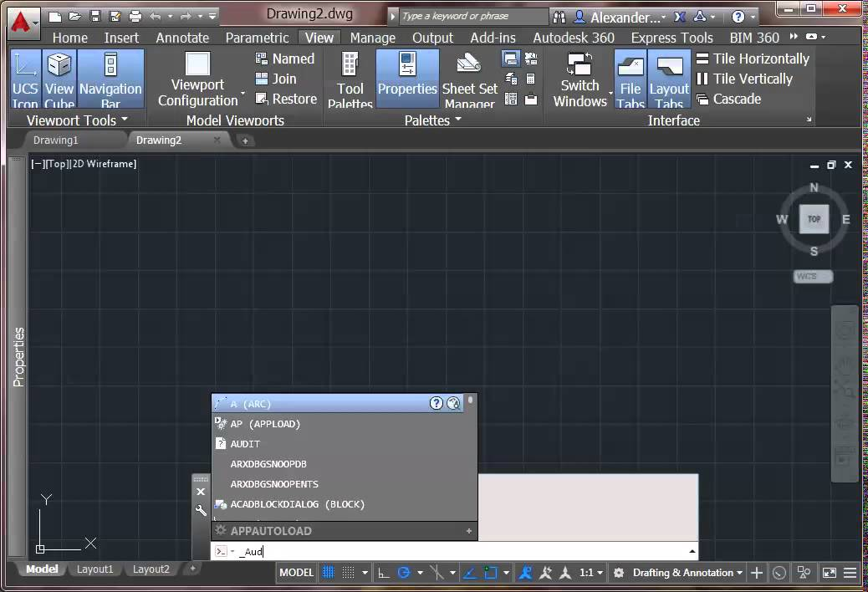This screenshot has width=868, height=592.
Task: Toggle the UCS Icon display
Action: point(25,79)
